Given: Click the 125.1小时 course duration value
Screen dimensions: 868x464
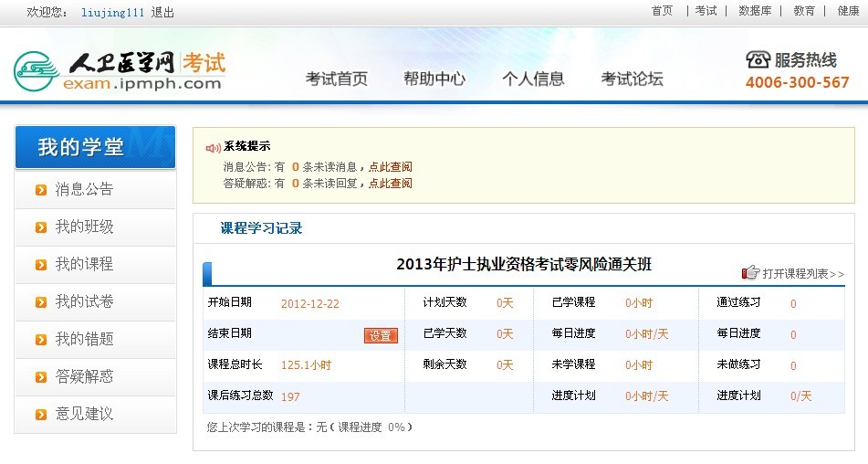Looking at the screenshot, I should coord(306,364).
